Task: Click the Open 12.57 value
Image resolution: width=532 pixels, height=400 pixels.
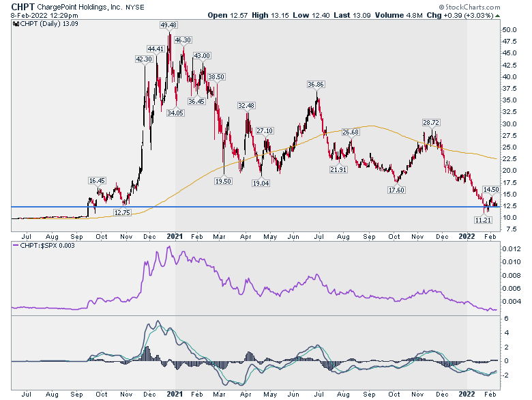Action: click(x=228, y=15)
